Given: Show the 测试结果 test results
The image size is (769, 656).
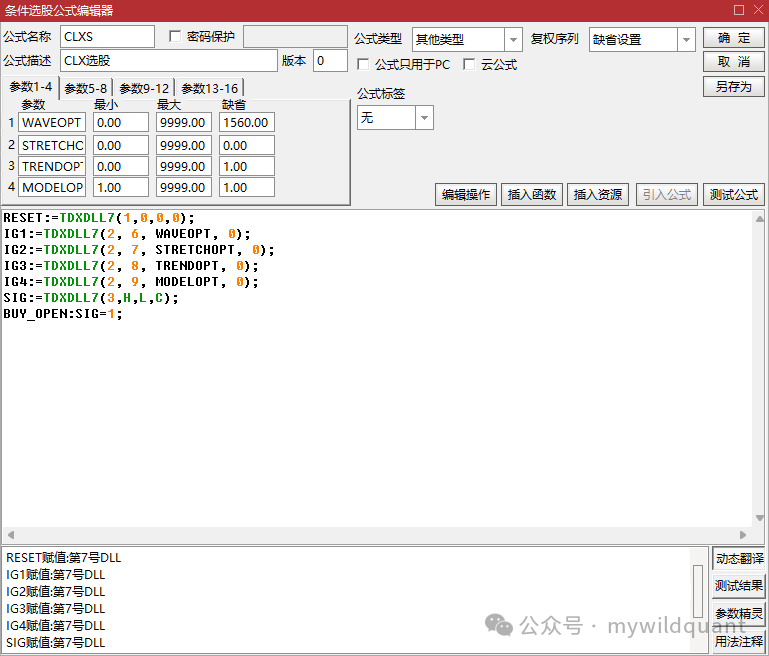Looking at the screenshot, I should [739, 585].
